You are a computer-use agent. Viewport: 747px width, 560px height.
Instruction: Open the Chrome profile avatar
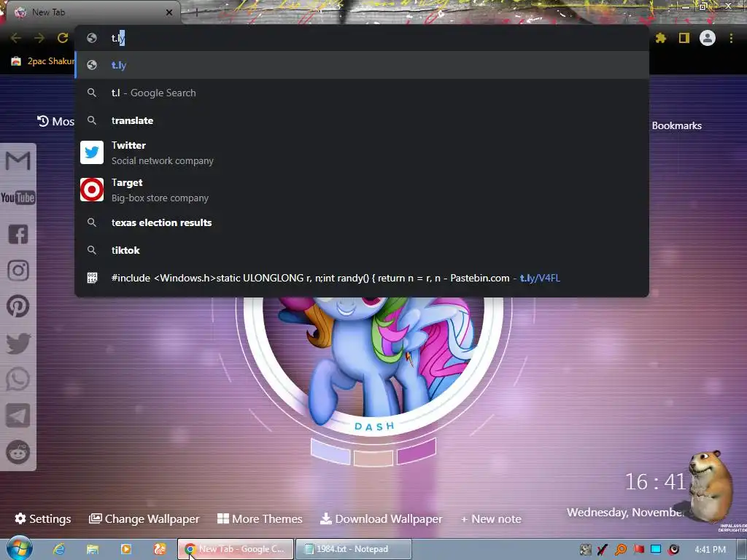click(x=708, y=38)
